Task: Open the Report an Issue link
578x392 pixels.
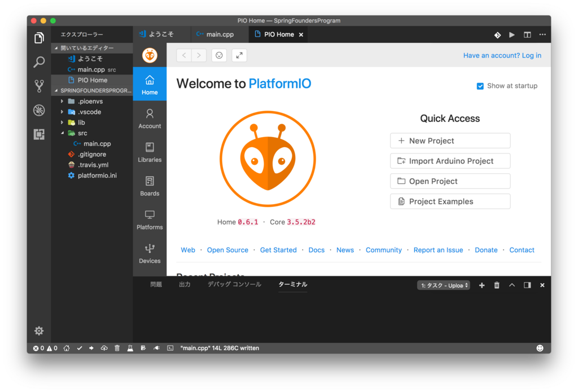Action: tap(438, 250)
